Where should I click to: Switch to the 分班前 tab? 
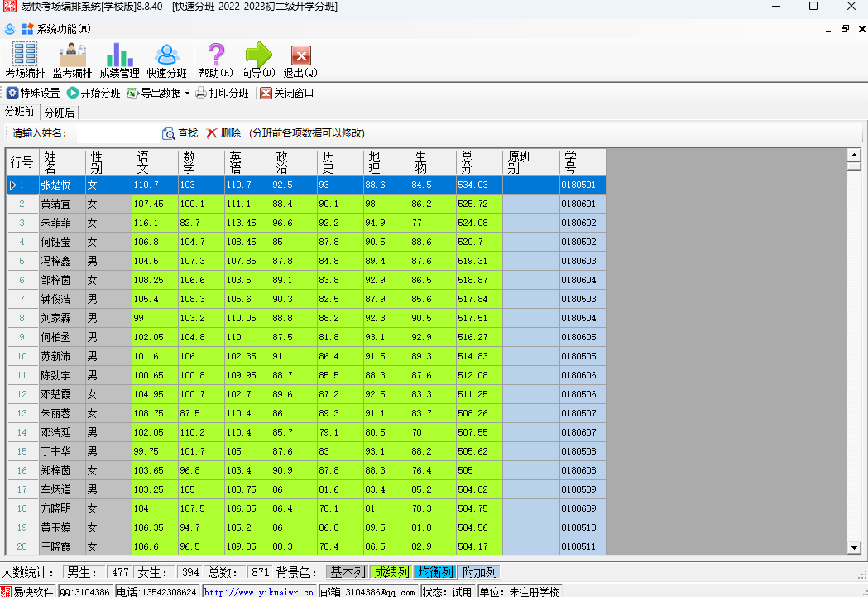point(20,112)
